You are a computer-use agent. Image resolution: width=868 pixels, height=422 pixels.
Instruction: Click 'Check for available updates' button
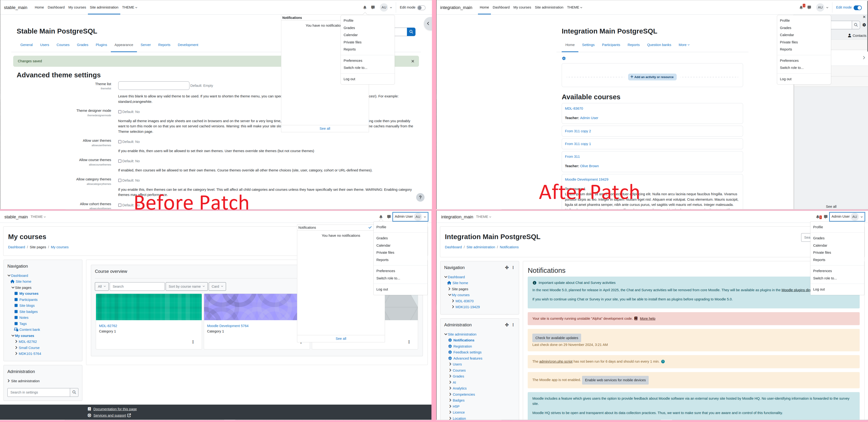coord(556,338)
